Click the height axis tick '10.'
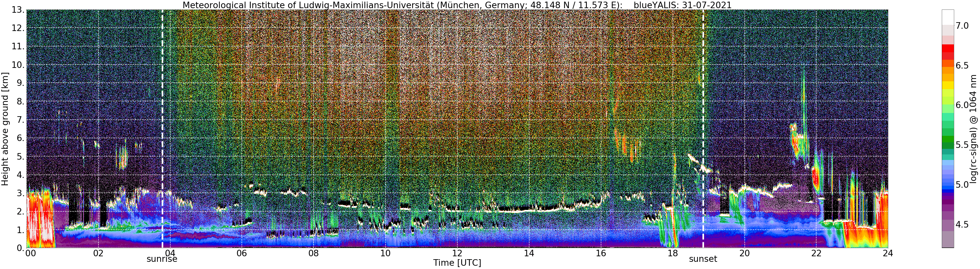This screenshot has width=980, height=269. pos(18,65)
